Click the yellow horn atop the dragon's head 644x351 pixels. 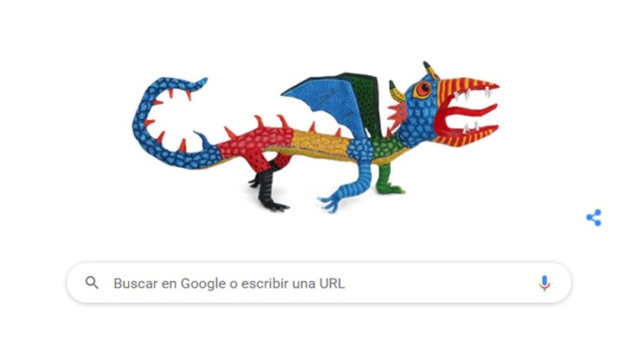[x=431, y=70]
